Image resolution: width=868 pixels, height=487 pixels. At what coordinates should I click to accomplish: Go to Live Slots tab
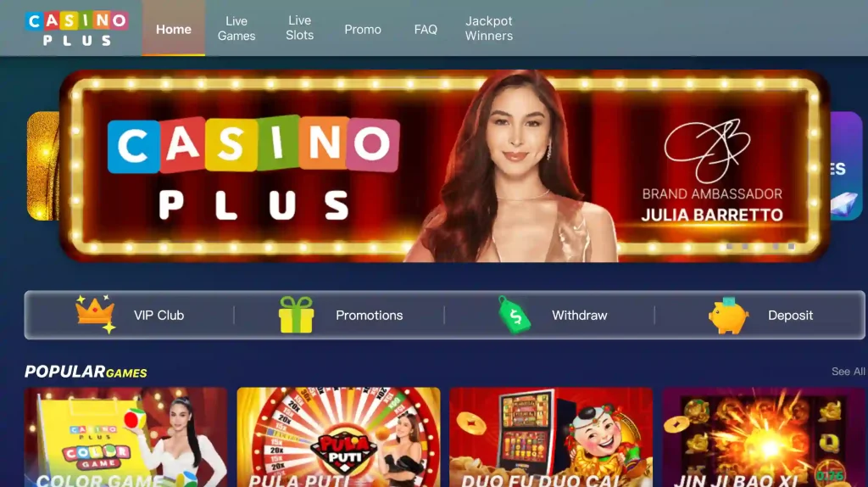tap(299, 28)
